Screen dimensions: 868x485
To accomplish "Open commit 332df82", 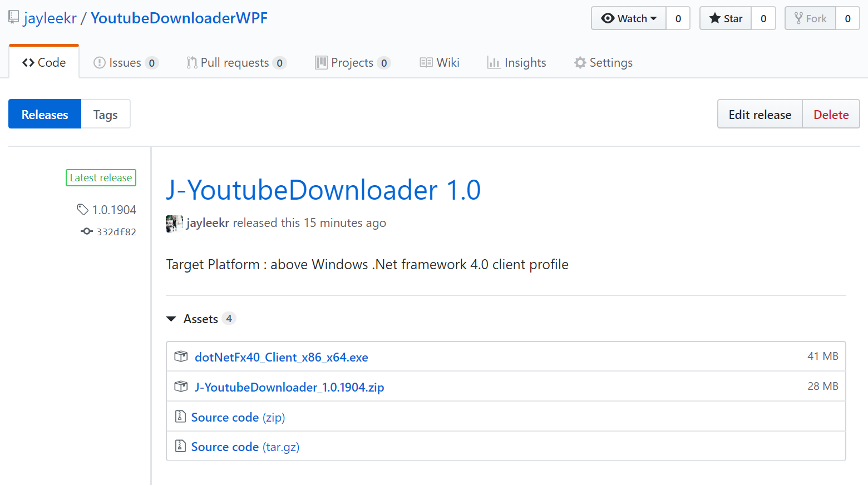I will click(116, 231).
